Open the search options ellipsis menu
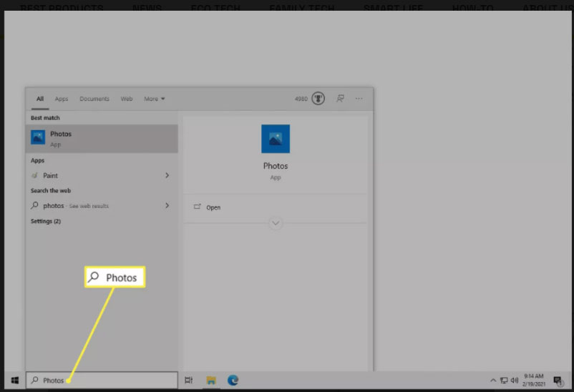This screenshot has height=392, width=574. (x=359, y=99)
